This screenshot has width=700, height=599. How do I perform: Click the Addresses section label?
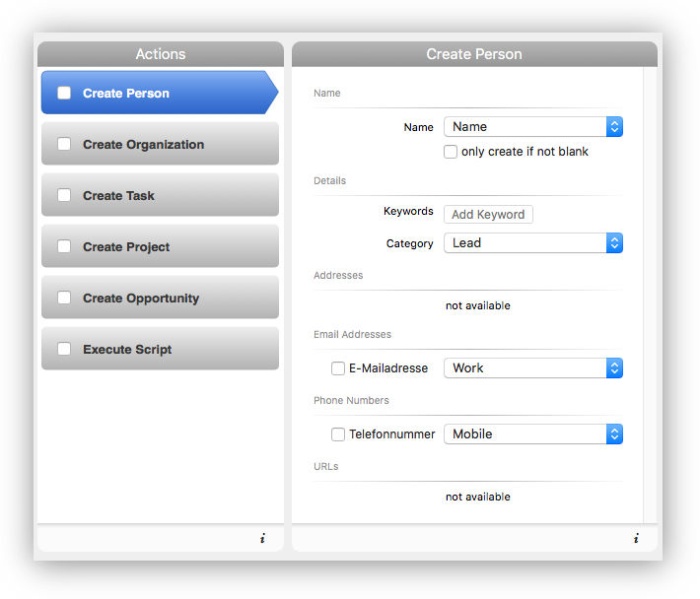coord(338,276)
